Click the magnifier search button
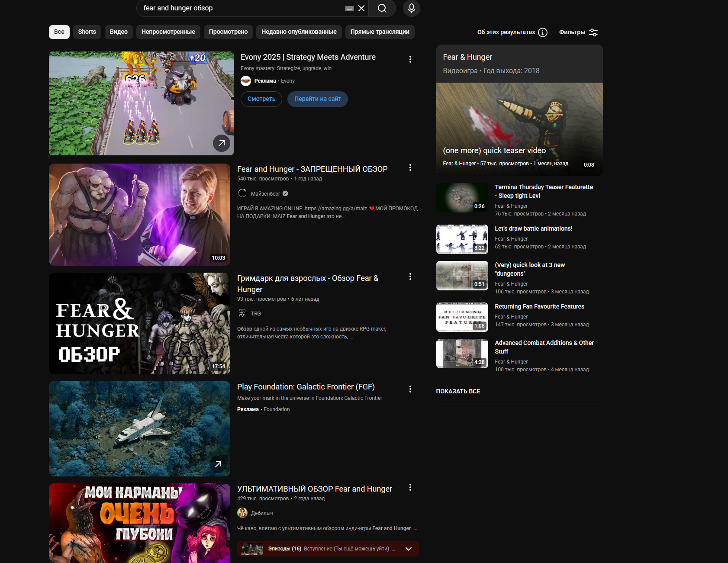Viewport: 728px width, 563px height. pos(382,8)
